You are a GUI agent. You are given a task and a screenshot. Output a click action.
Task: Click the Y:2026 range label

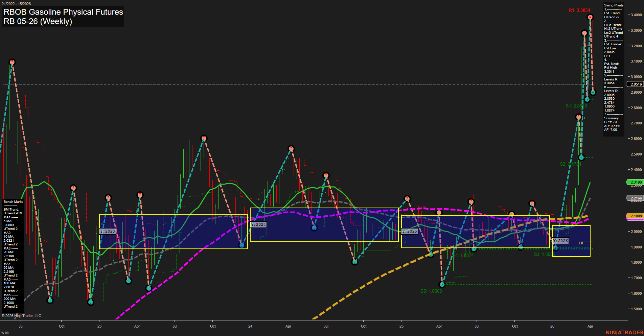point(560,241)
